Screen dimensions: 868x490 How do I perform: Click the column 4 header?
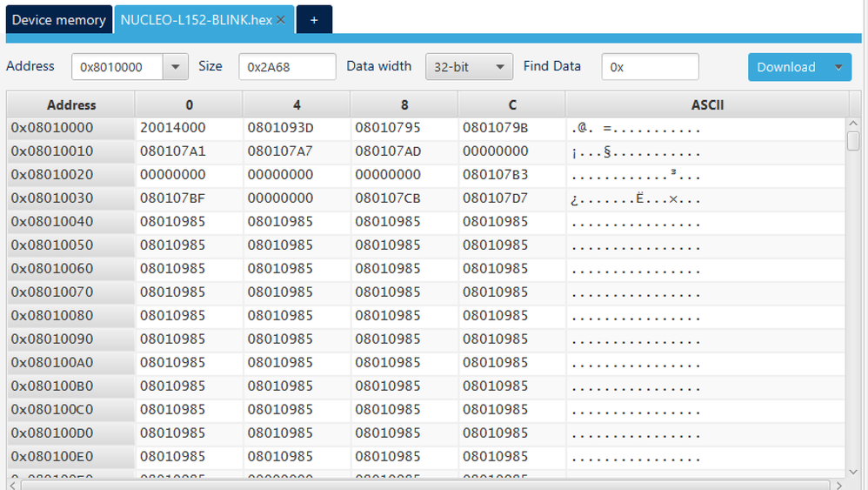click(297, 104)
